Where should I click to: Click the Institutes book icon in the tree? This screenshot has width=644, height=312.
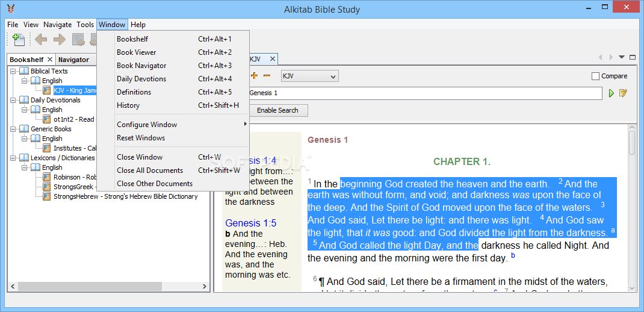(x=47, y=148)
